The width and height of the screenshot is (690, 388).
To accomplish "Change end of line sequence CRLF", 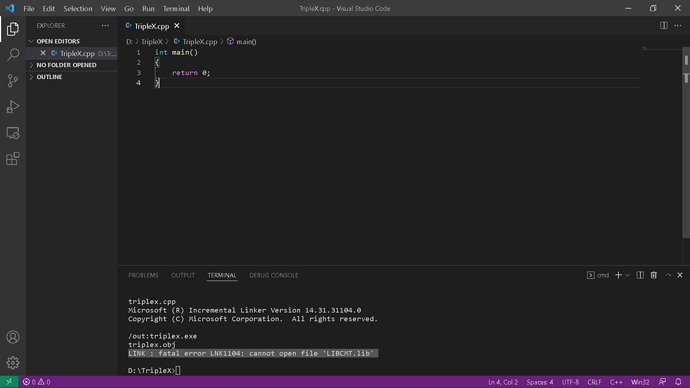I will 594,382.
